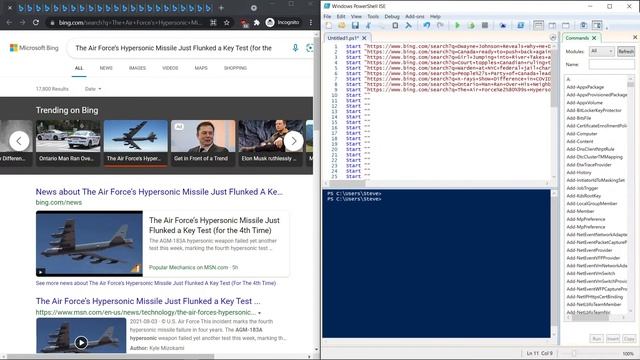Click the Paste clipboard icon in ISE toolbar

(x=395, y=25)
